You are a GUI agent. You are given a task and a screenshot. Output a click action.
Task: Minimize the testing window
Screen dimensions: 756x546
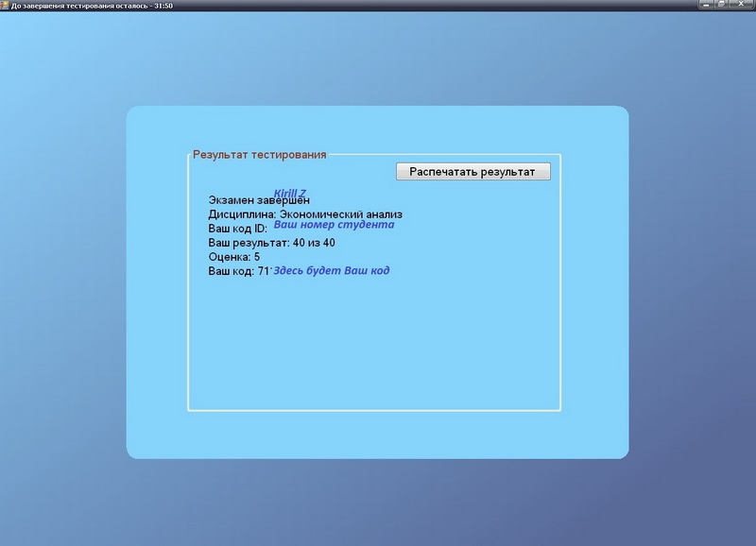707,5
